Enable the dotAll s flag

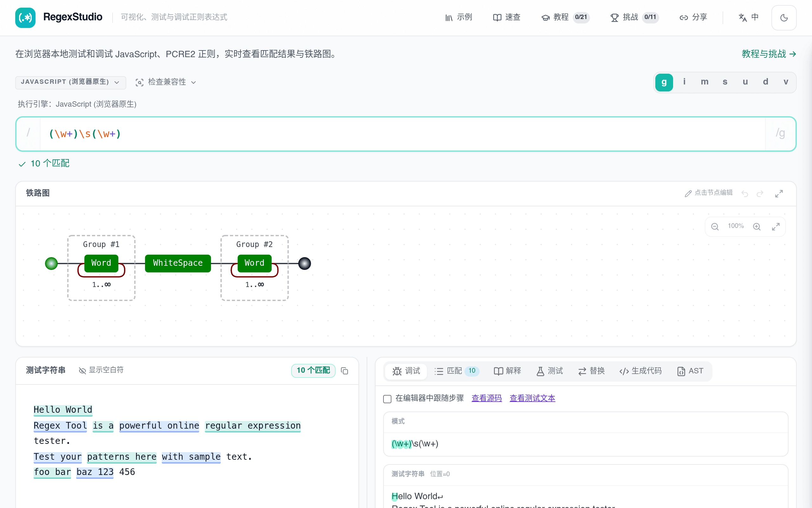[725, 82]
